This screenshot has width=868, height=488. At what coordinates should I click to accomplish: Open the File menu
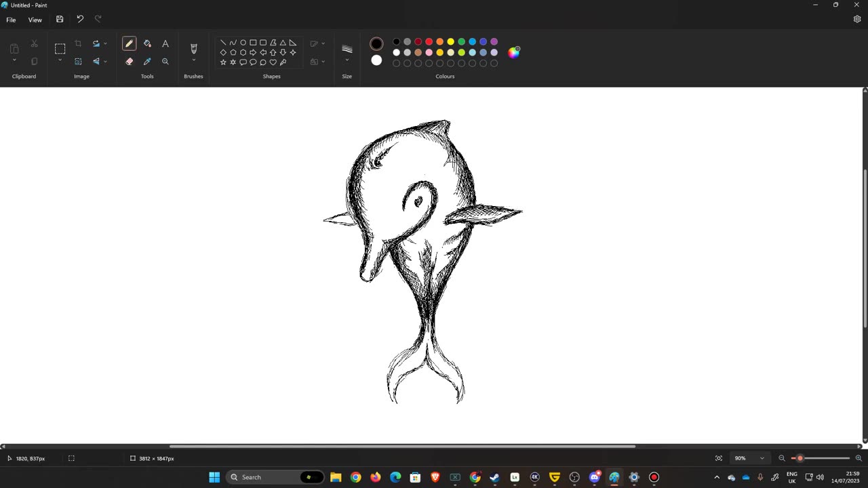[11, 20]
